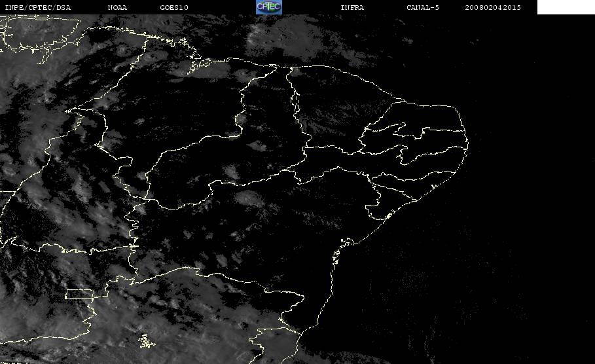Click the CPTEC logo in the header
The height and width of the screenshot is (364, 595).
pyautogui.click(x=268, y=7)
